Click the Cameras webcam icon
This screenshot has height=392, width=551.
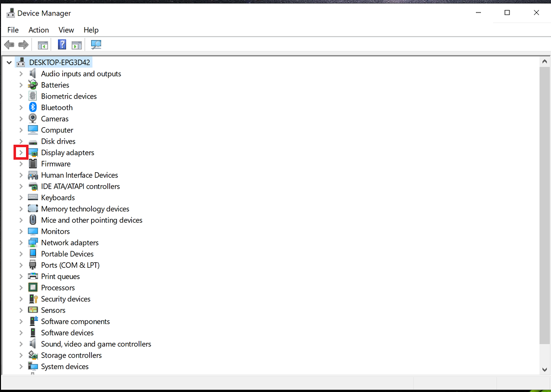tap(33, 119)
